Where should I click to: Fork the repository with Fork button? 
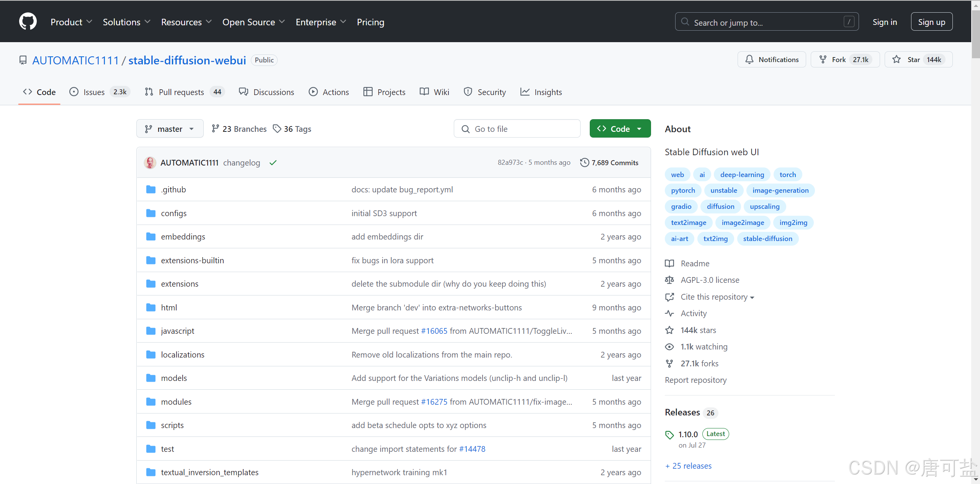(845, 59)
